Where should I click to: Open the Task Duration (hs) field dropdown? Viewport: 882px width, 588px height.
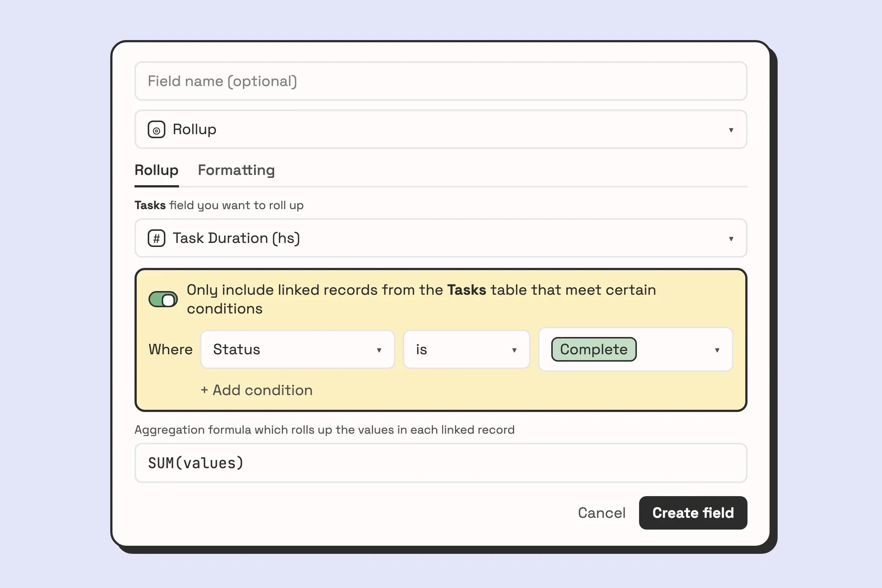(441, 238)
